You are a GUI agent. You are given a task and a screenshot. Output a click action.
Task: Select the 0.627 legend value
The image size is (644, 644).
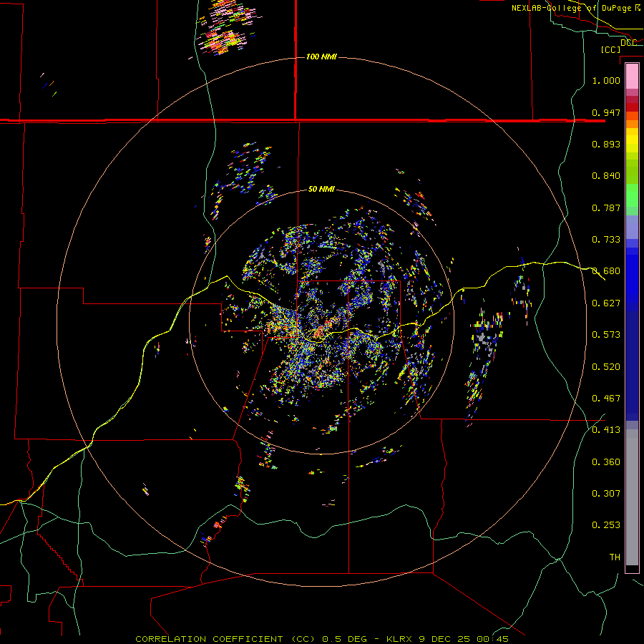pos(606,303)
